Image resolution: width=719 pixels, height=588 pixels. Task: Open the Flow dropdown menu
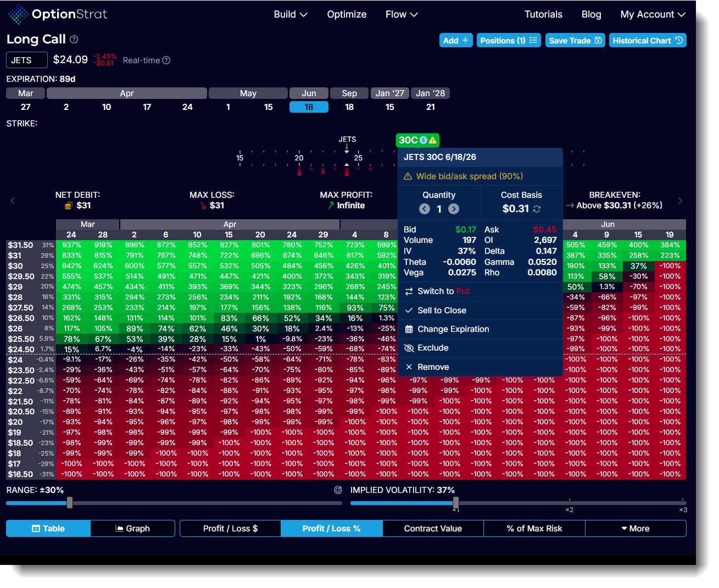tap(402, 14)
